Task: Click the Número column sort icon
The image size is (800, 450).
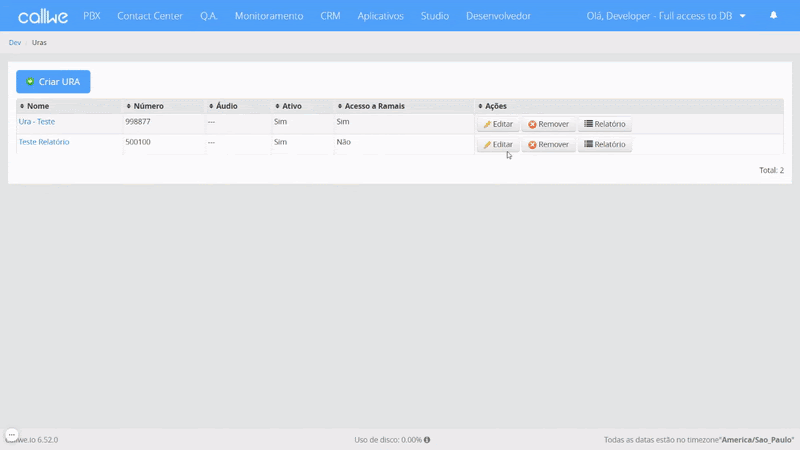Action: pos(129,106)
